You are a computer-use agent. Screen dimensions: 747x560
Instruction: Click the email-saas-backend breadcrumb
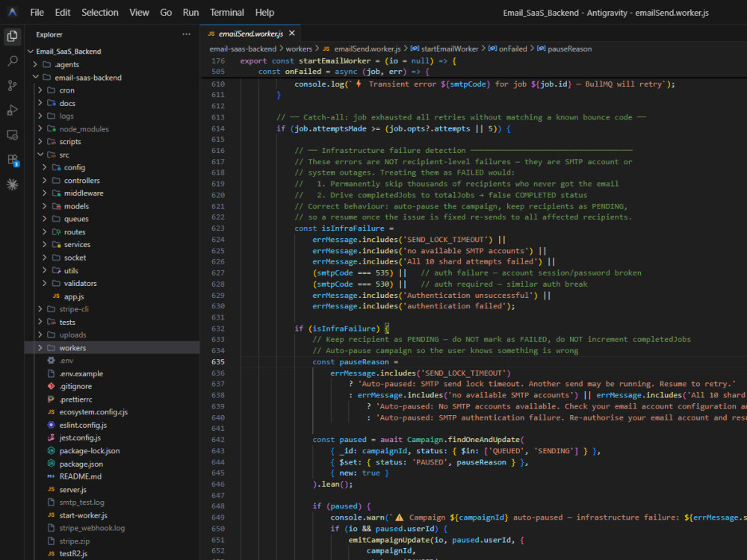(243, 49)
